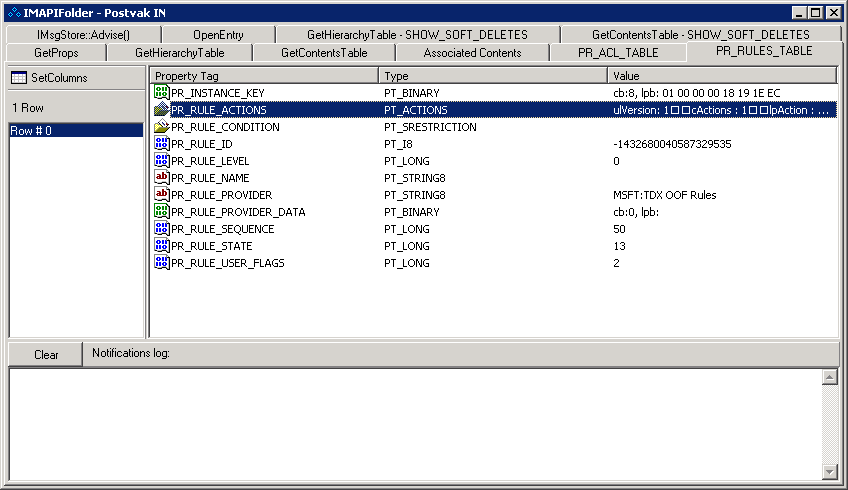
Task: Switch to the GetProps tab
Action: pyautogui.click(x=56, y=53)
